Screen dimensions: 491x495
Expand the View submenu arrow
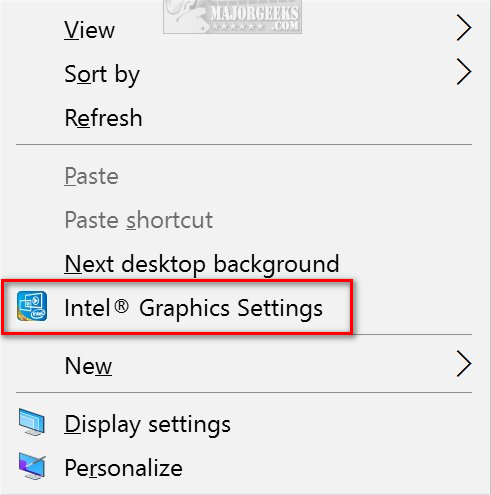(x=464, y=28)
